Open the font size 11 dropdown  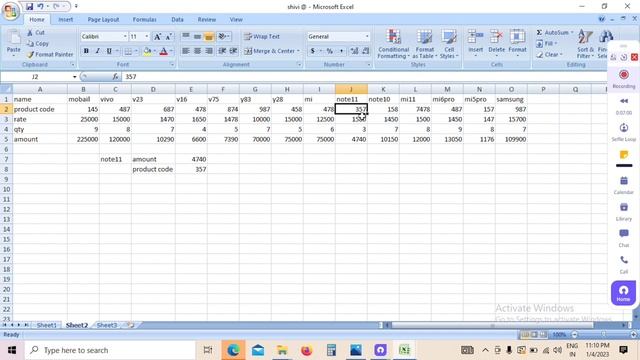147,37
